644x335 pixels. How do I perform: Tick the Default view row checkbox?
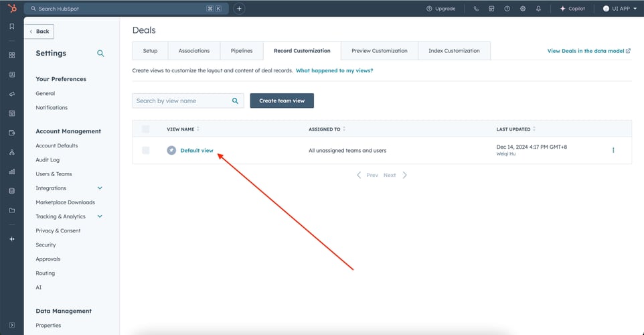point(145,151)
